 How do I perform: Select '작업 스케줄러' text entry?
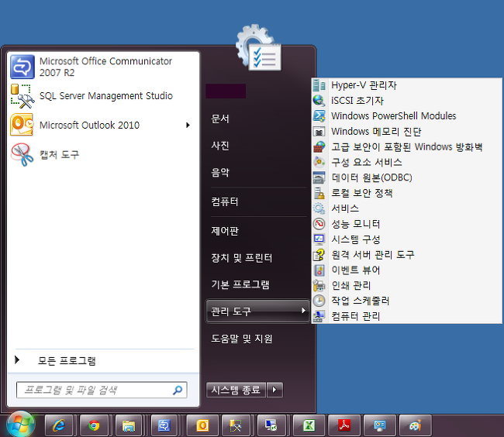(361, 301)
